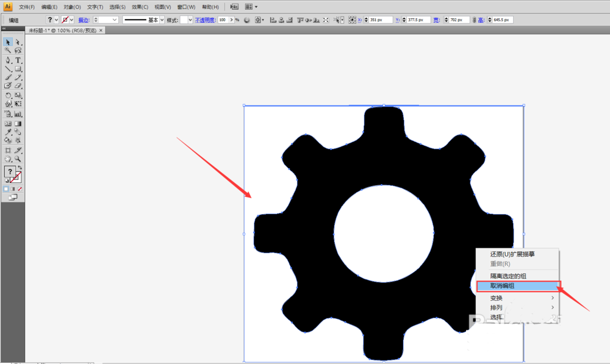The width and height of the screenshot is (610, 364).
Task: Close the 未标题-1 document tab
Action: pos(101,30)
